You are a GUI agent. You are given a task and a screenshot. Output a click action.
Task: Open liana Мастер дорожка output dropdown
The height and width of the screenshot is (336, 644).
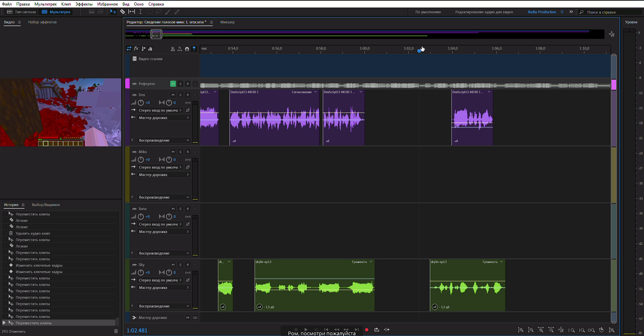[164, 232]
